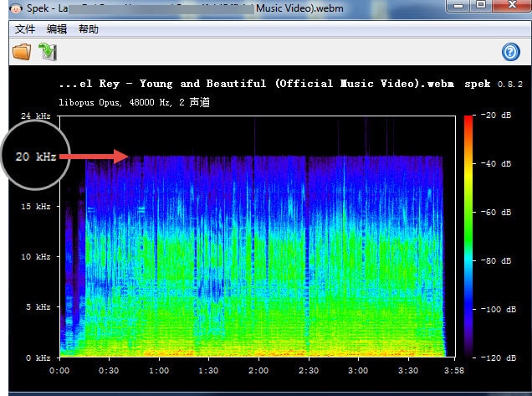Click the dB color scale bar

click(x=468, y=234)
